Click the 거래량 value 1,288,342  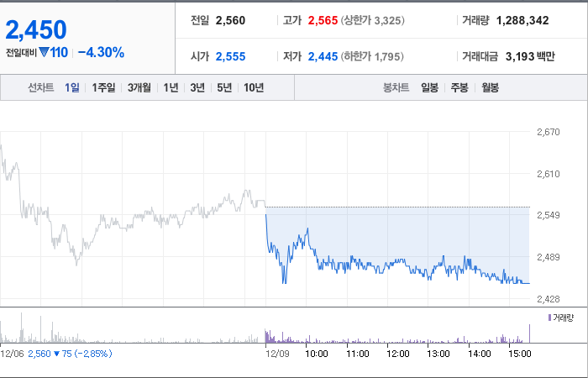(x=522, y=20)
